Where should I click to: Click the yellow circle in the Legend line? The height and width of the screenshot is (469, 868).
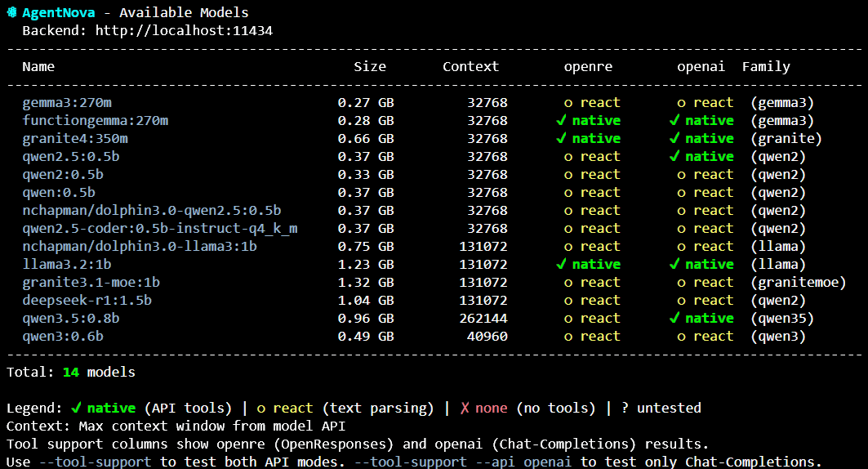[x=260, y=409]
